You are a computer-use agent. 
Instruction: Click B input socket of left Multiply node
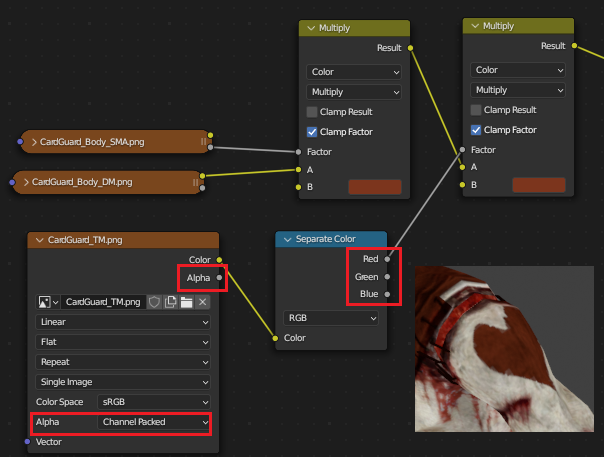click(x=299, y=187)
